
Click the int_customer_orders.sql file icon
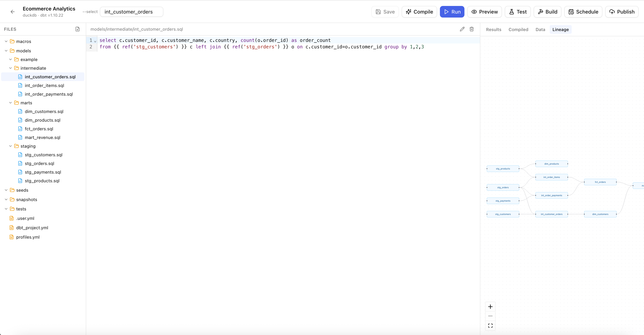(x=20, y=77)
